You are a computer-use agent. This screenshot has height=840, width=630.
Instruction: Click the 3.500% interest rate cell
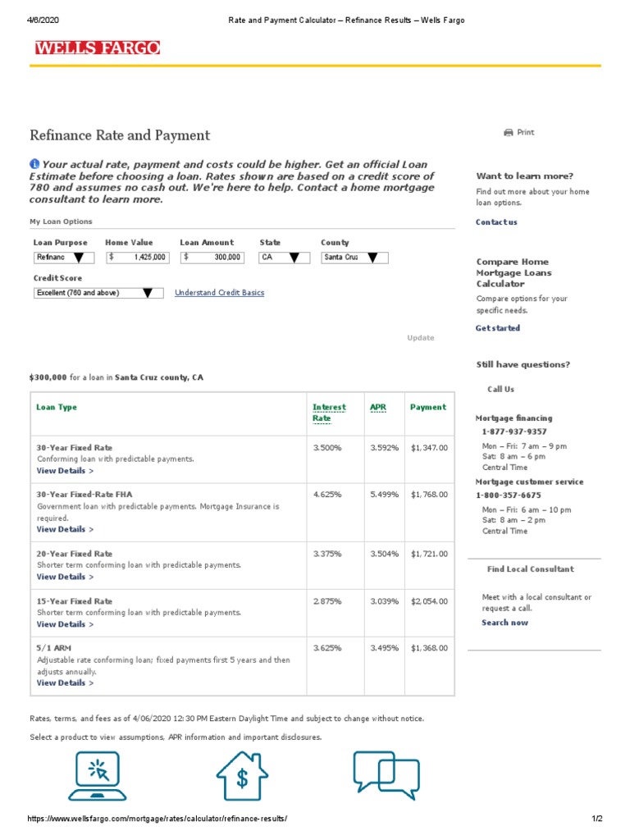(x=327, y=447)
